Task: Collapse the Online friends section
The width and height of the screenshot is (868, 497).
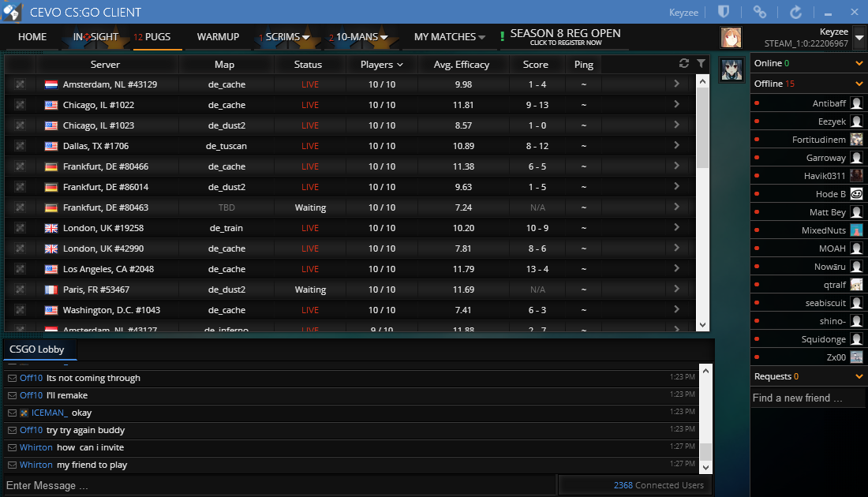Action: (x=859, y=63)
